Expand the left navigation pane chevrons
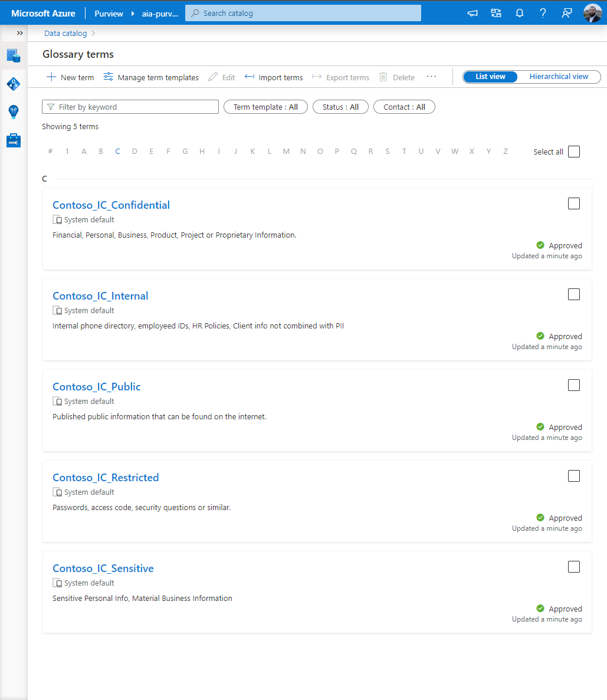Image resolution: width=607 pixels, height=700 pixels. (19, 33)
